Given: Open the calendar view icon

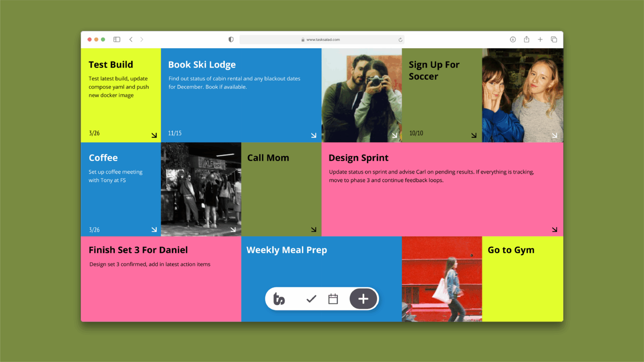Looking at the screenshot, I should (333, 299).
